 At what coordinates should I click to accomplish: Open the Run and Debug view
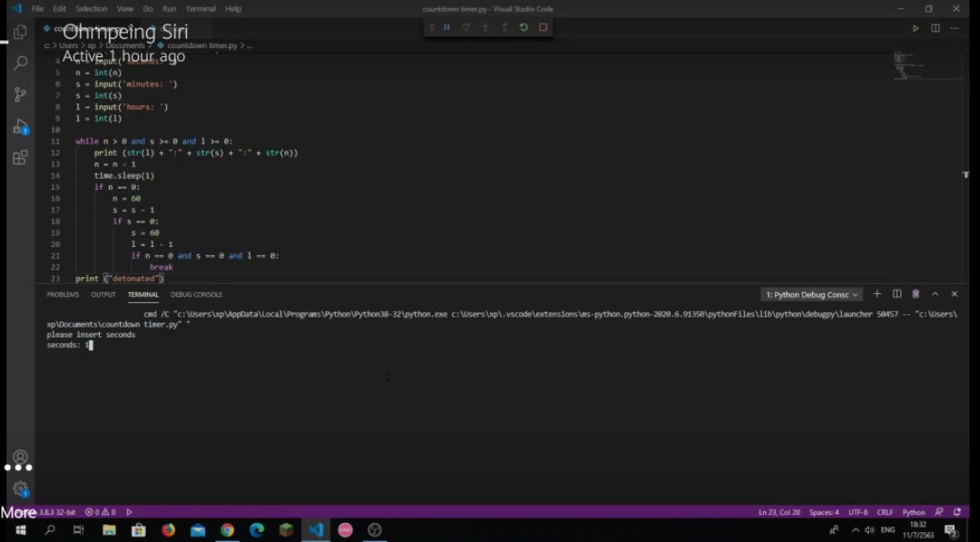click(20, 126)
